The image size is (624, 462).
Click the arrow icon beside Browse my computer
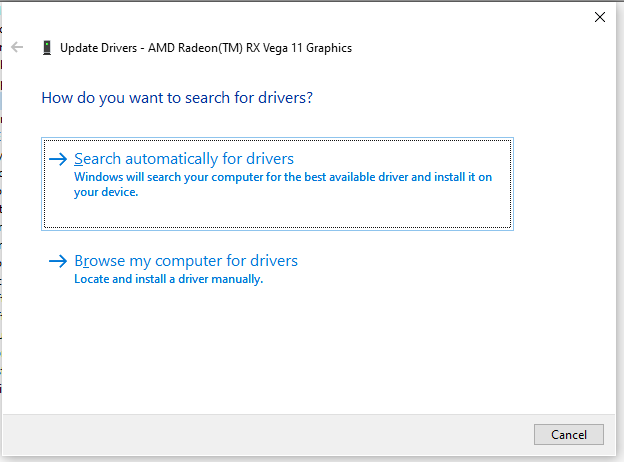(x=59, y=261)
